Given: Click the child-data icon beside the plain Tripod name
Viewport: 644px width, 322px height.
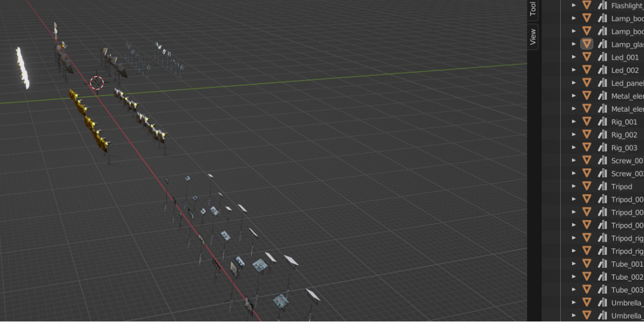Looking at the screenshot, I should (x=602, y=186).
